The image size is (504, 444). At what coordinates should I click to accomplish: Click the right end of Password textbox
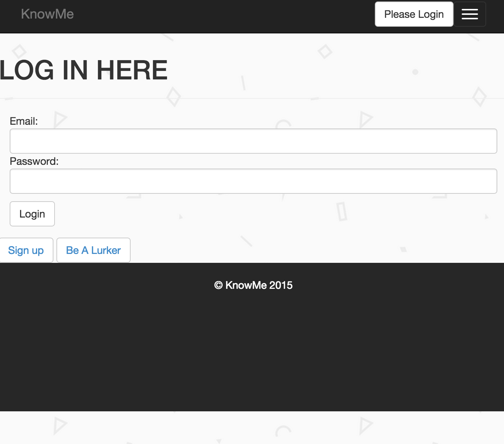click(x=486, y=181)
